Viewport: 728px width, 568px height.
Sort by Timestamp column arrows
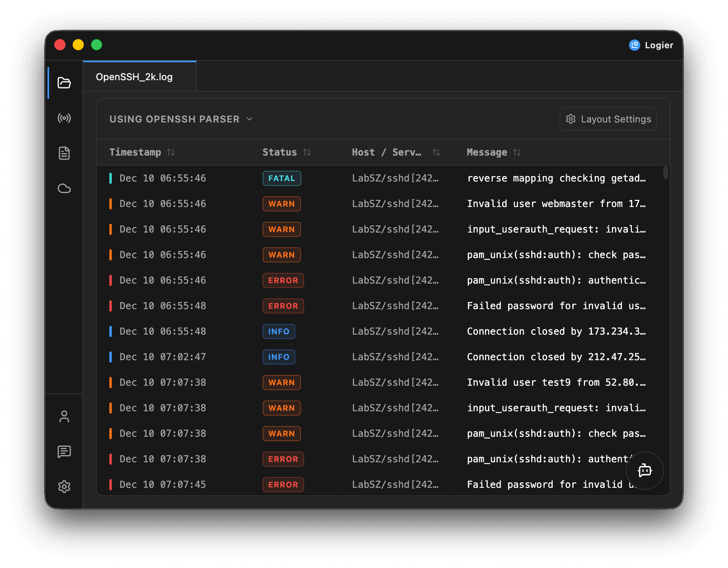pyautogui.click(x=171, y=152)
